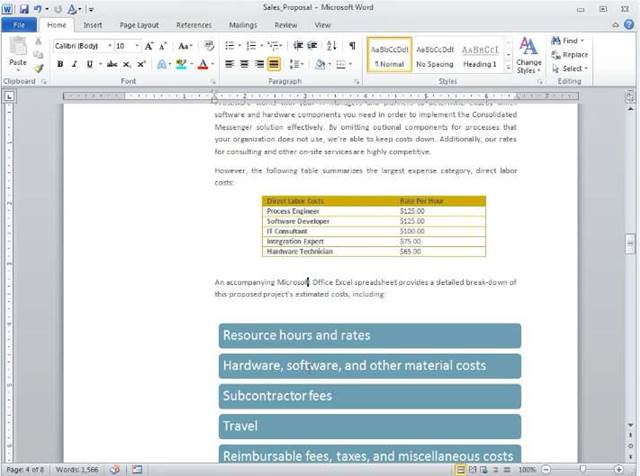Toggle Justify alignment
The image size is (640, 476).
[273, 64]
